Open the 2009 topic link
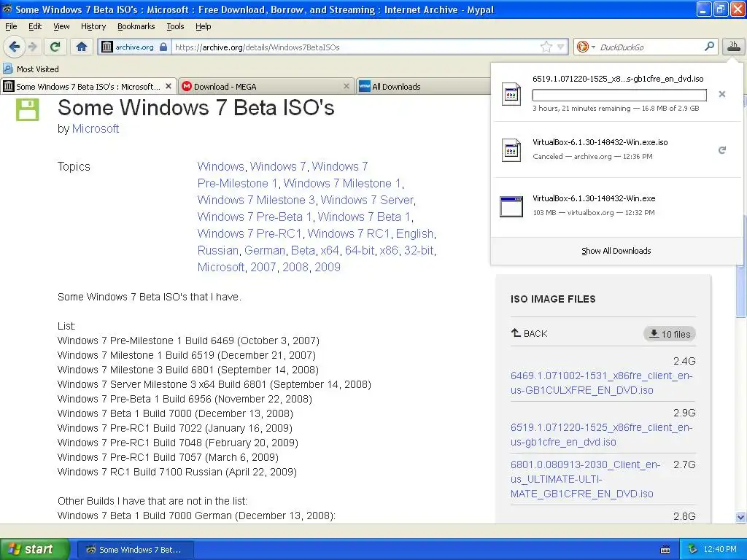Image resolution: width=747 pixels, height=560 pixels. coord(328,267)
